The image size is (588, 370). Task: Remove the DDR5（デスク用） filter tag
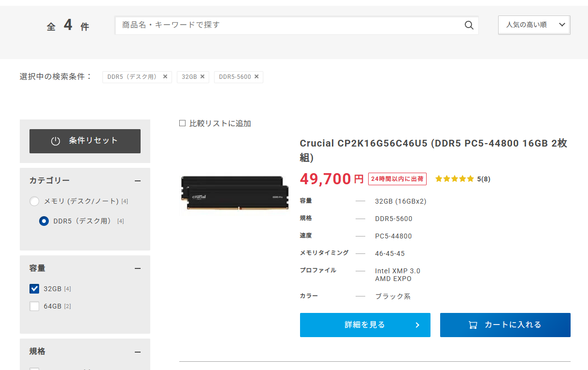[x=165, y=76]
